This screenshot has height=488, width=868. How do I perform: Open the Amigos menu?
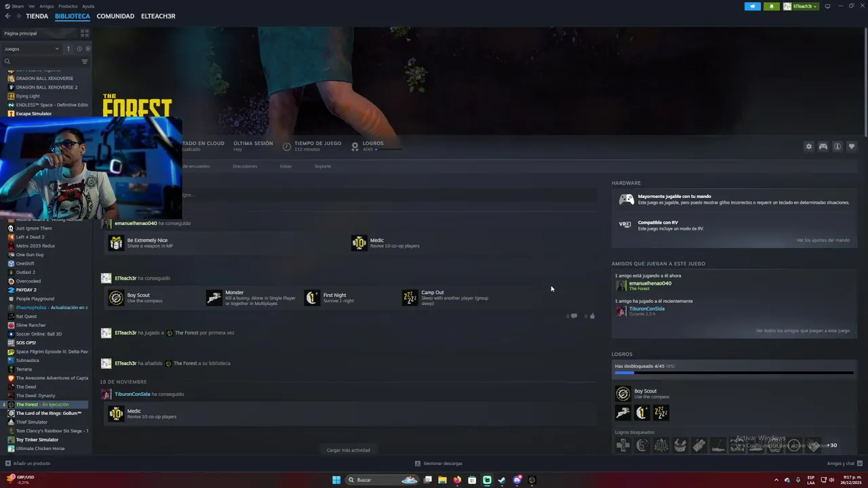[x=47, y=6]
